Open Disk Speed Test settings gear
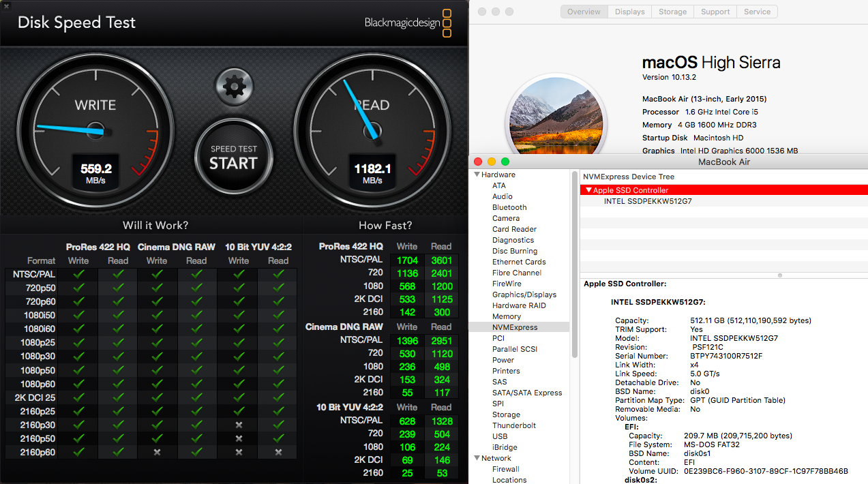 point(234,87)
